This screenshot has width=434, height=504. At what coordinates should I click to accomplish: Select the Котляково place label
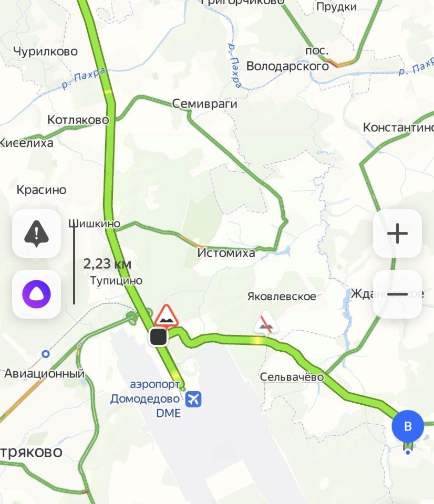point(78,120)
